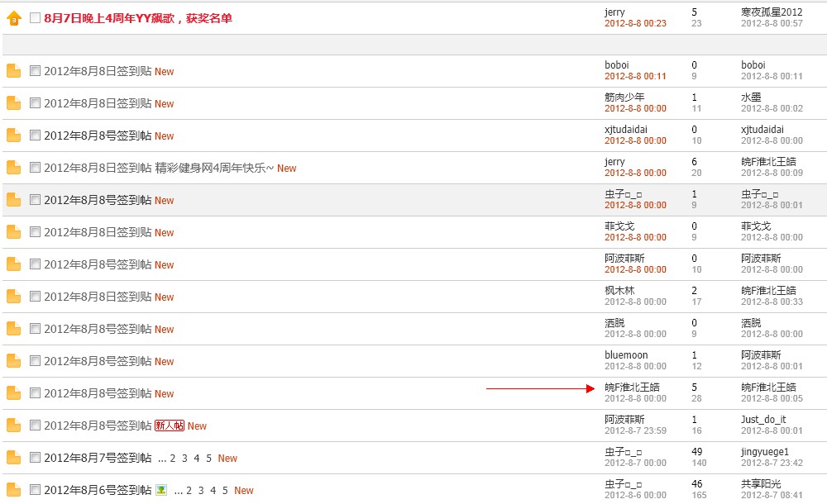The image size is (827, 504).
Task: Open thread title in 洒脱's row
Action: click(x=98, y=330)
